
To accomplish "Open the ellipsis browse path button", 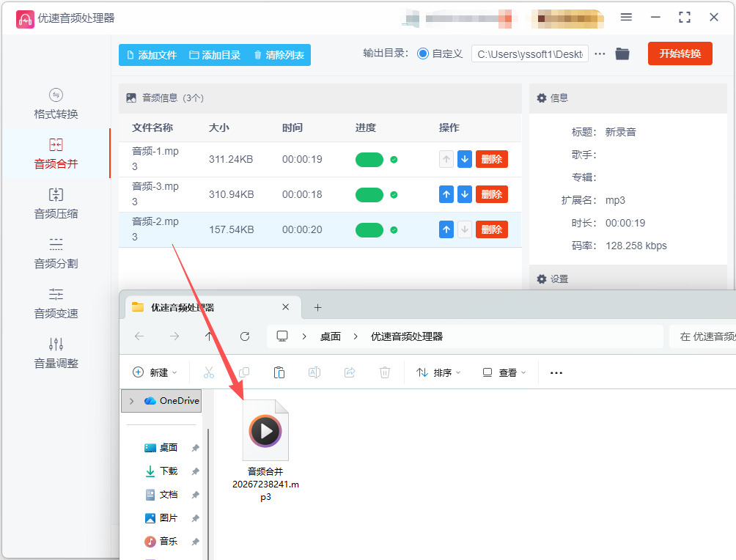I will pos(600,54).
